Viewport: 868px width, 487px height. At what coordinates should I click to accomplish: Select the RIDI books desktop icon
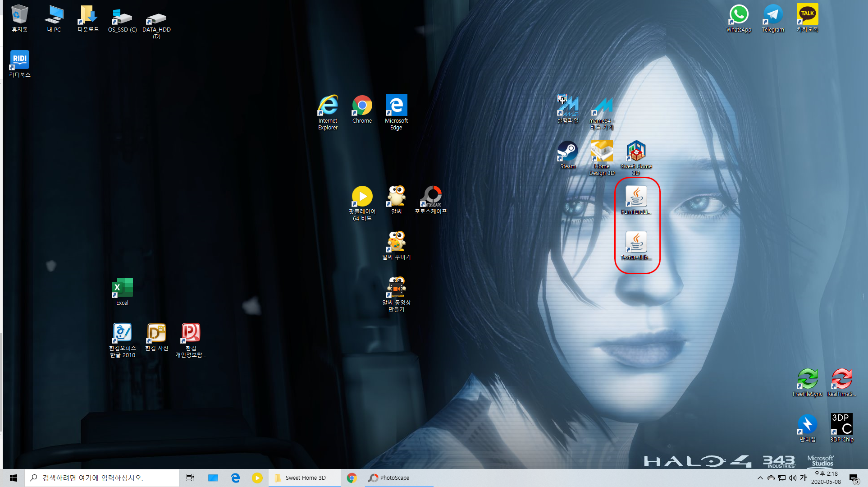[20, 60]
